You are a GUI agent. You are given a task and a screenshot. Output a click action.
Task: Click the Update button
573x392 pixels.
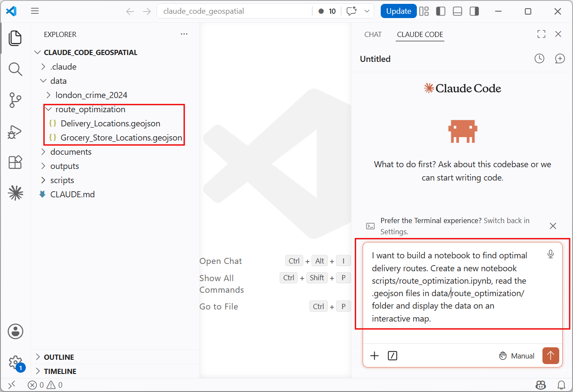click(x=399, y=11)
